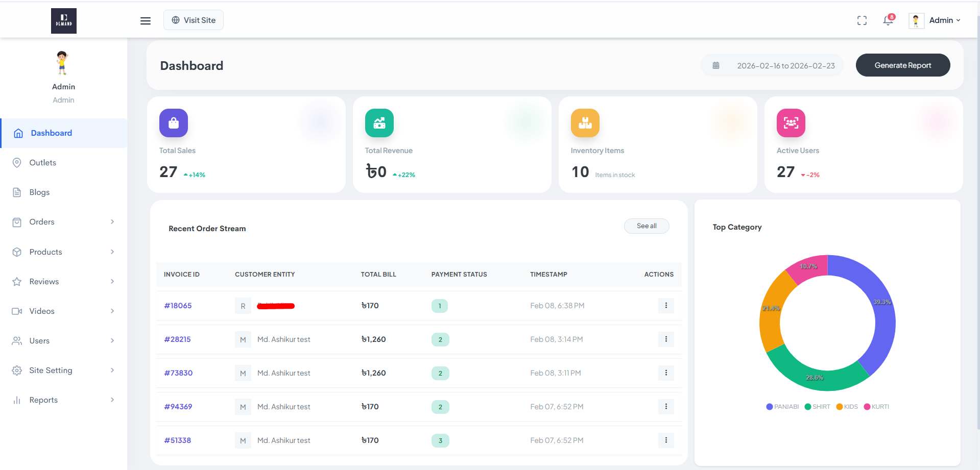The width and height of the screenshot is (980, 470).
Task: Toggle SHIRT legend item in chart
Action: [x=818, y=407]
